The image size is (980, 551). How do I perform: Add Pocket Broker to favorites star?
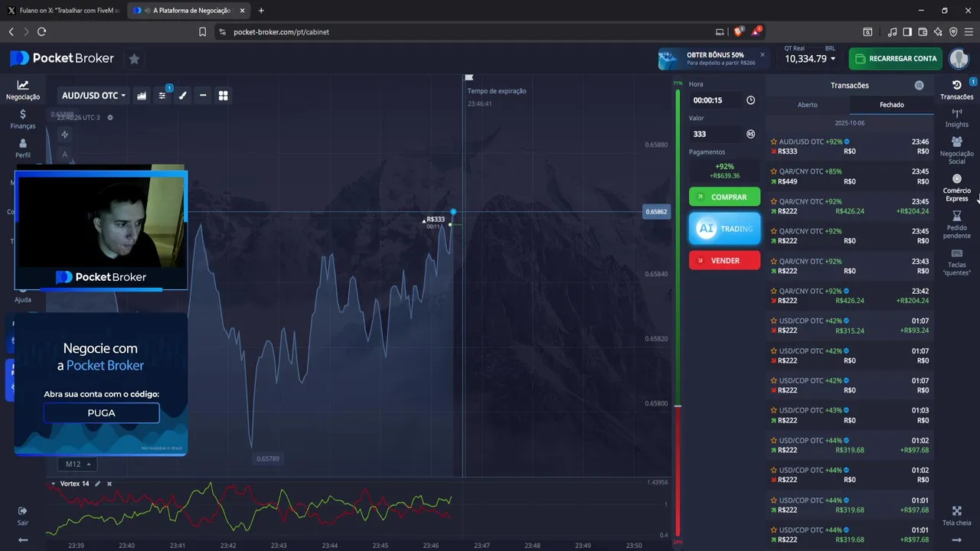coord(134,59)
